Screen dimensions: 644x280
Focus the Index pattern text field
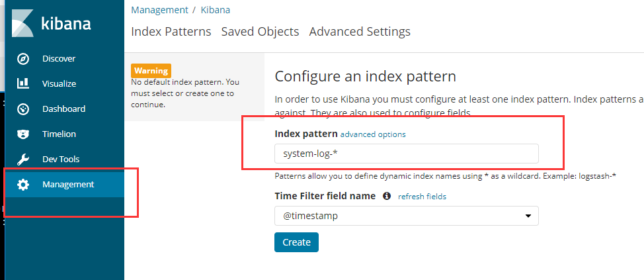pyautogui.click(x=406, y=154)
